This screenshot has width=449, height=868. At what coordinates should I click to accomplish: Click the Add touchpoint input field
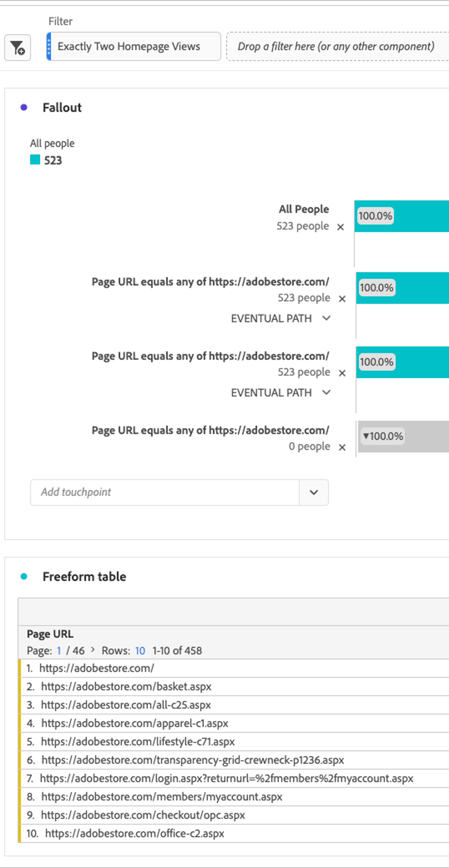[x=165, y=492]
